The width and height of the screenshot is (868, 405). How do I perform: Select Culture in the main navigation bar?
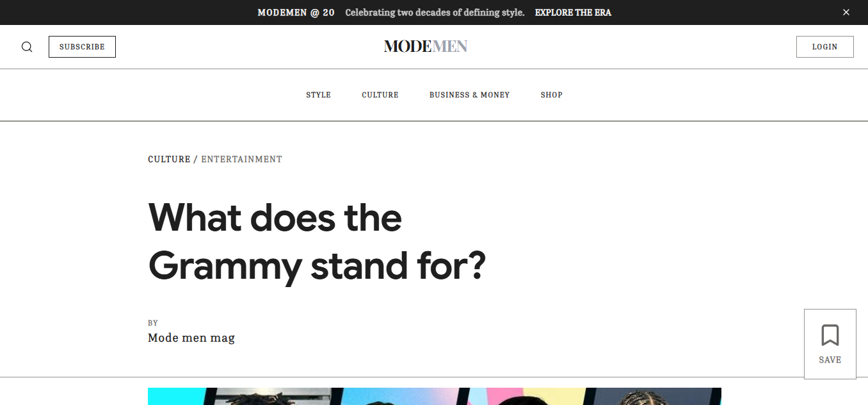(x=380, y=95)
